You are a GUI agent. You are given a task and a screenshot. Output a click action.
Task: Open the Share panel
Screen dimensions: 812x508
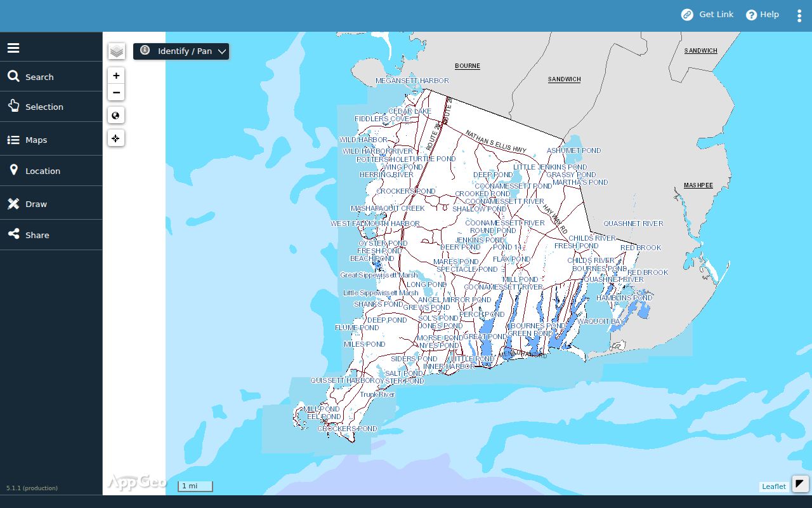pos(51,235)
